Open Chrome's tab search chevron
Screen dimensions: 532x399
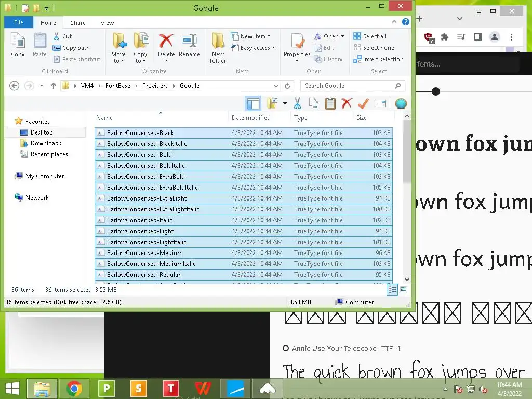pos(459,19)
